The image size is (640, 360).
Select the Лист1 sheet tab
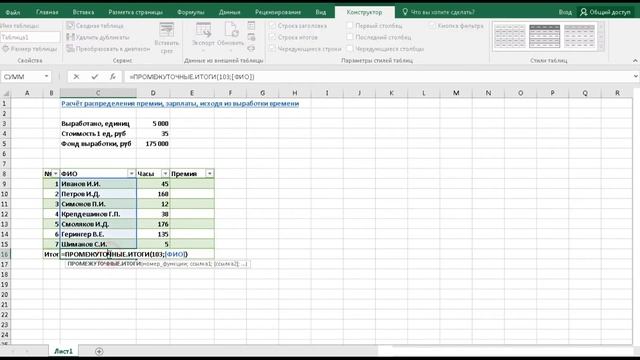tap(64, 351)
